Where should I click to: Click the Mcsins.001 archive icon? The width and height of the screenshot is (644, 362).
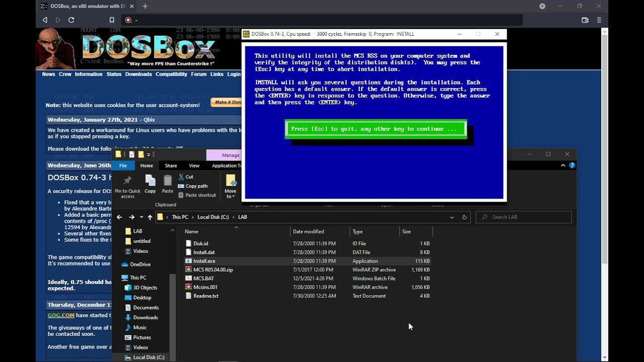(x=189, y=287)
